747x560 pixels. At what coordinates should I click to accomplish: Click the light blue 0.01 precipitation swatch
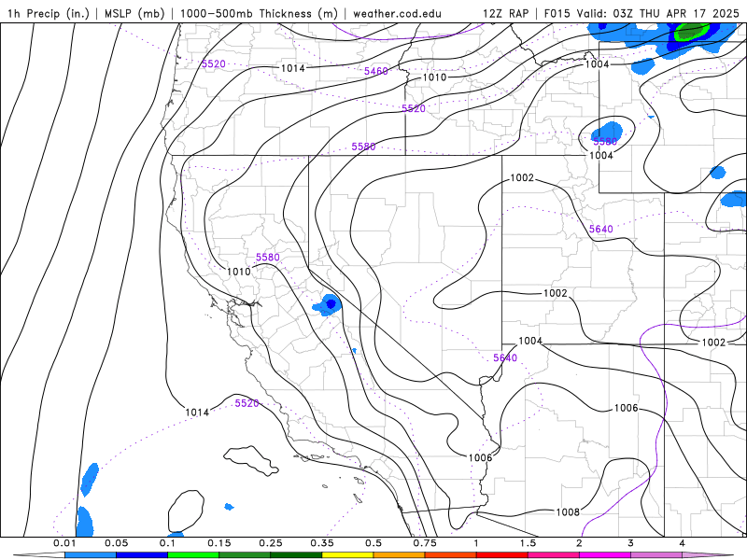click(x=91, y=555)
